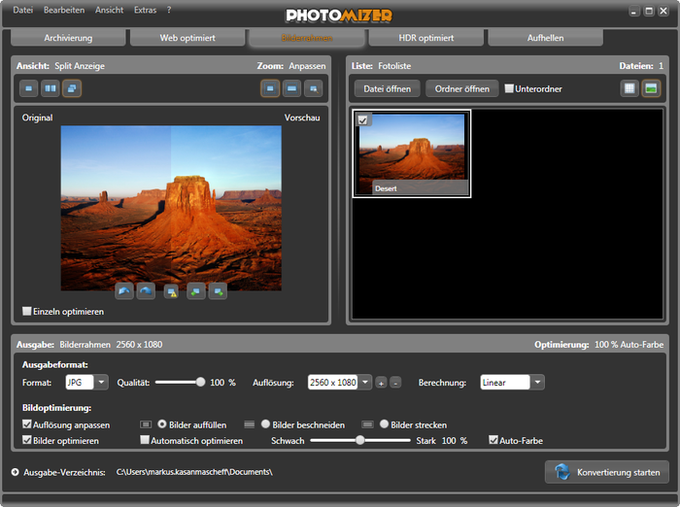Enable the Einzeln optimieren checkbox
The image size is (680, 507).
(28, 311)
